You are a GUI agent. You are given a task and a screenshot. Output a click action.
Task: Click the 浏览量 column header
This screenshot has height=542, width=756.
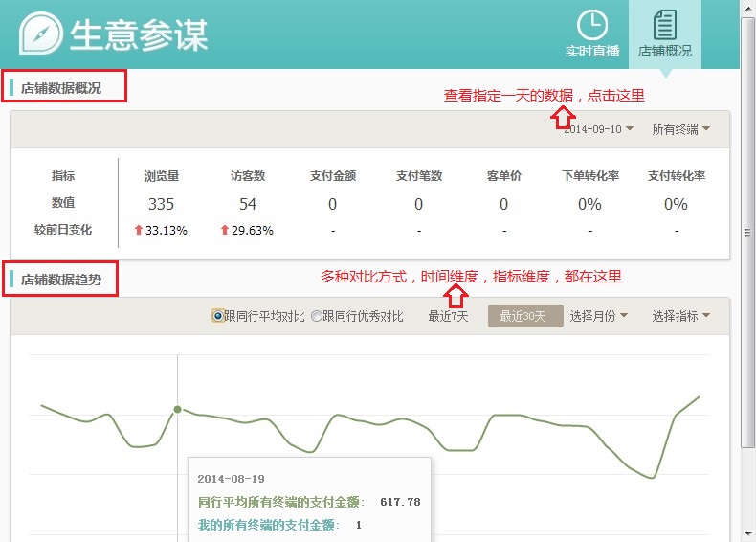pos(162,176)
